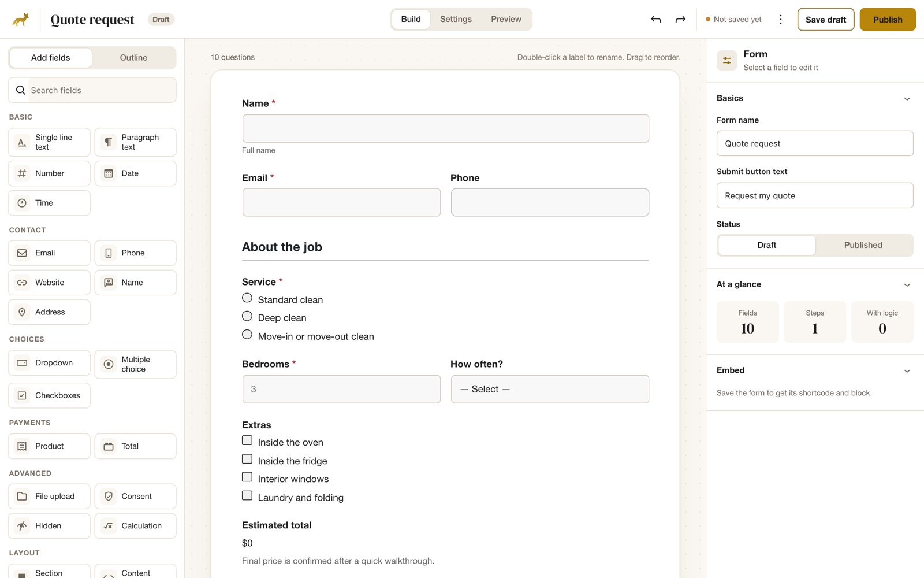Select the Standard clean radio option
Screen dimensions: 924x578
pyautogui.click(x=247, y=298)
